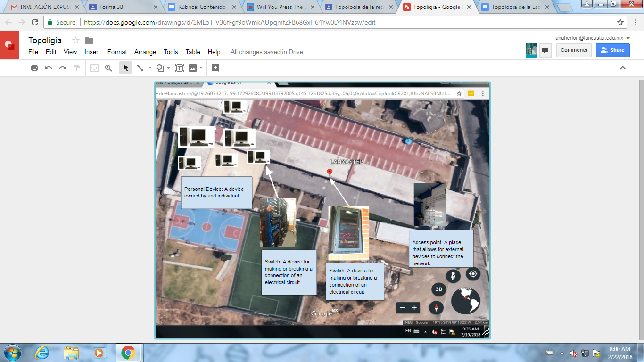Image resolution: width=644 pixels, height=362 pixels.
Task: Rename the document title Topoligia
Action: click(x=45, y=41)
